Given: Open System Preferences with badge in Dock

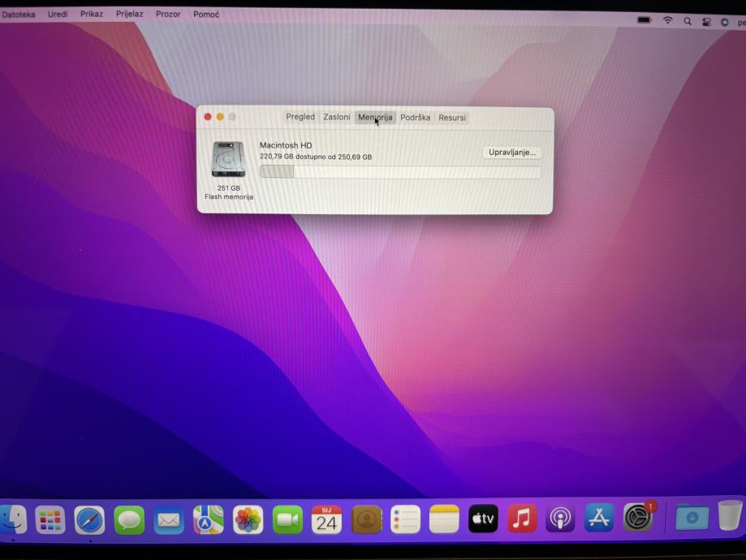Looking at the screenshot, I should click(638, 516).
